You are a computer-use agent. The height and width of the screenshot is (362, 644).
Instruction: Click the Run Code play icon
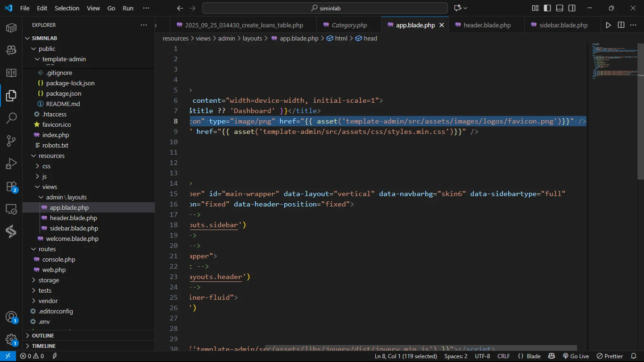click(608, 25)
